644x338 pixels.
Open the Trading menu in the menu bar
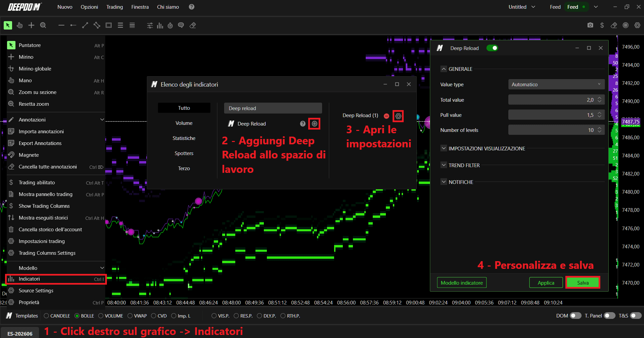point(115,7)
